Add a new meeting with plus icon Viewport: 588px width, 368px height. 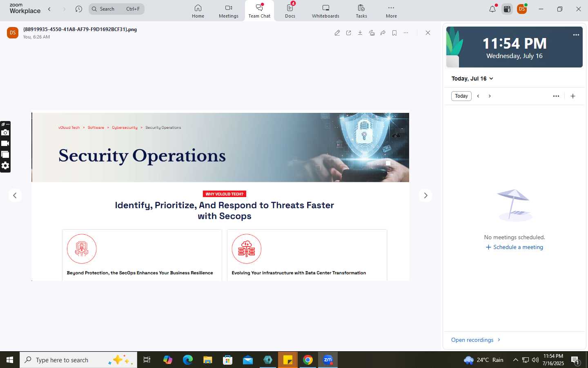(573, 96)
